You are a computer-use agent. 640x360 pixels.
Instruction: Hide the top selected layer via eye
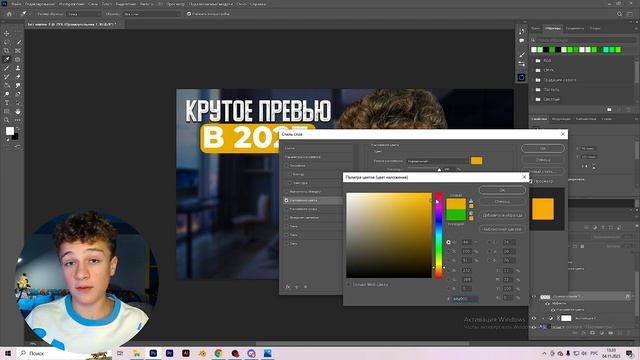click(534, 297)
